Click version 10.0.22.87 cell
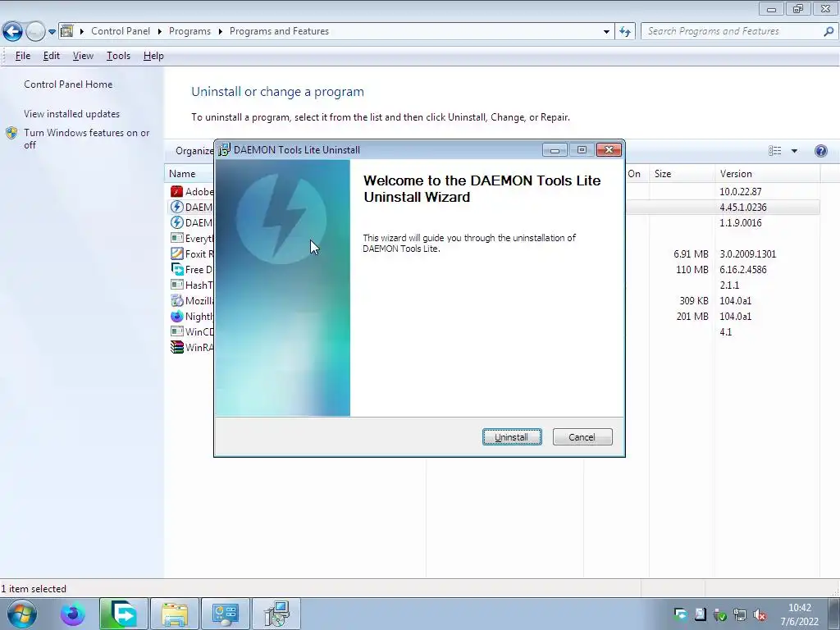This screenshot has height=630, width=840. pyautogui.click(x=741, y=191)
